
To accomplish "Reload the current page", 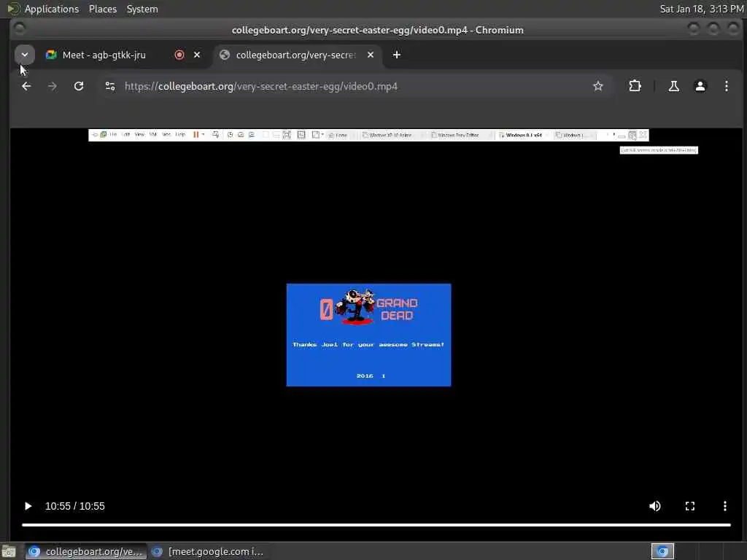I will coord(79,86).
